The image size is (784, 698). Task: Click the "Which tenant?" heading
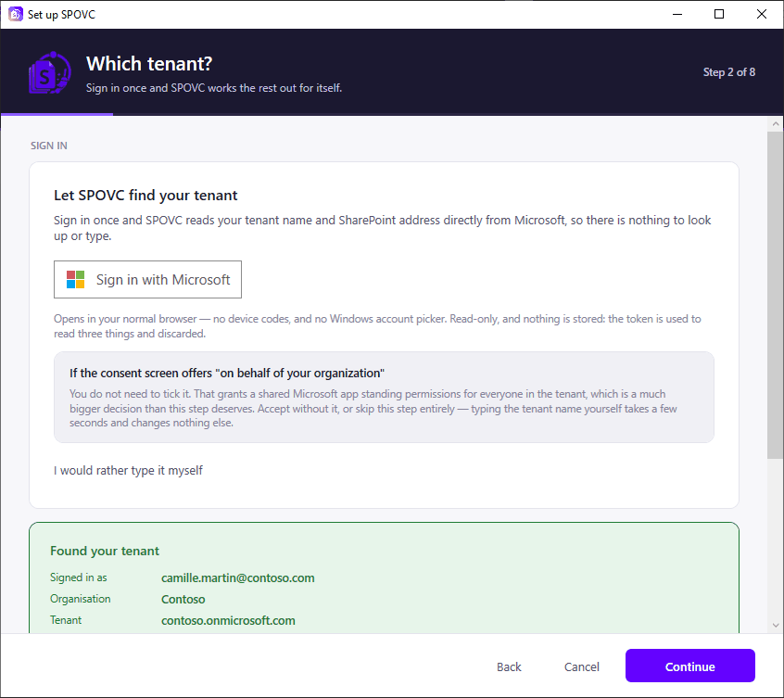point(149,64)
